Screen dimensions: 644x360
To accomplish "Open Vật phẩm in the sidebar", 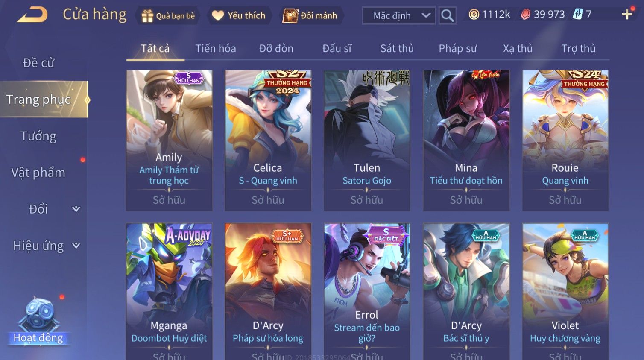I will [38, 173].
